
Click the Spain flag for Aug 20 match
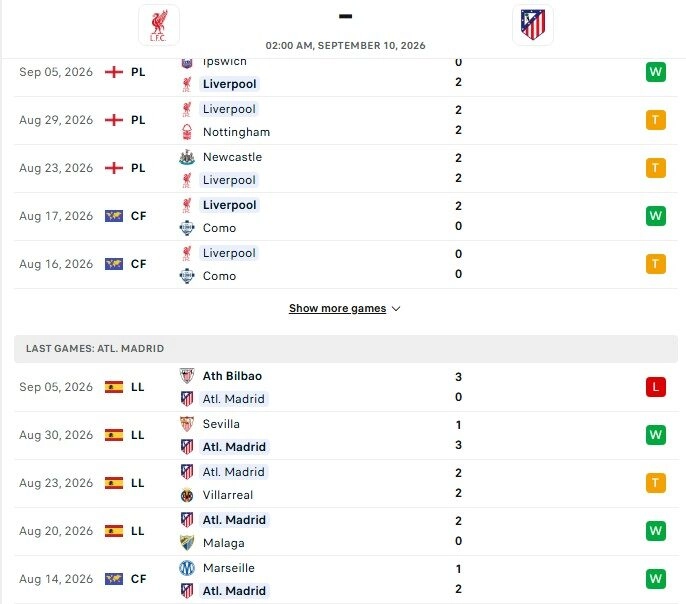(114, 531)
